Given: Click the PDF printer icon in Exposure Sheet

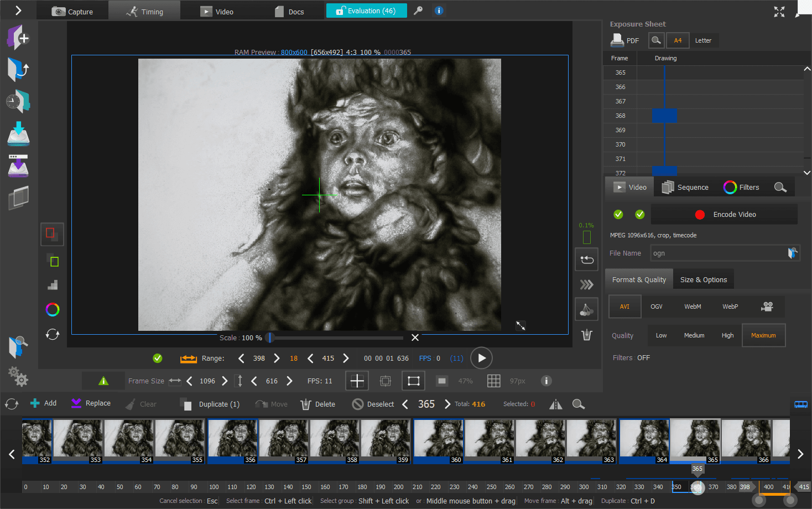Looking at the screenshot, I should click(617, 40).
